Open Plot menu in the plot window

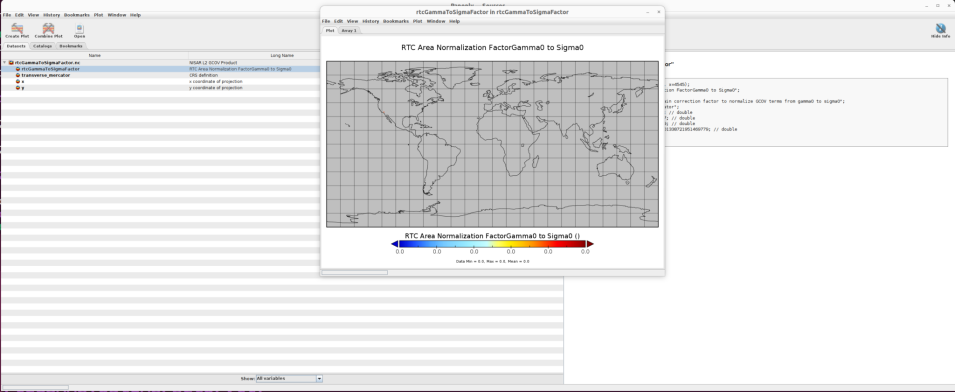pyautogui.click(x=417, y=21)
